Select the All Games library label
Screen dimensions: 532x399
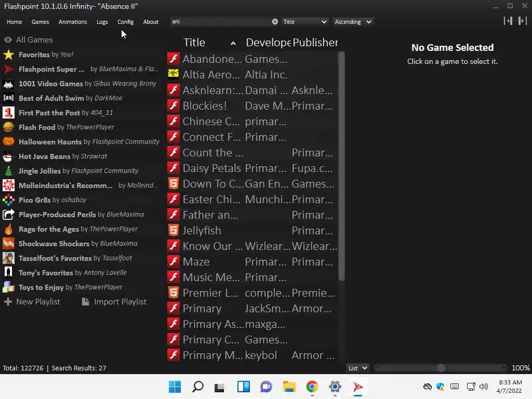coord(34,39)
